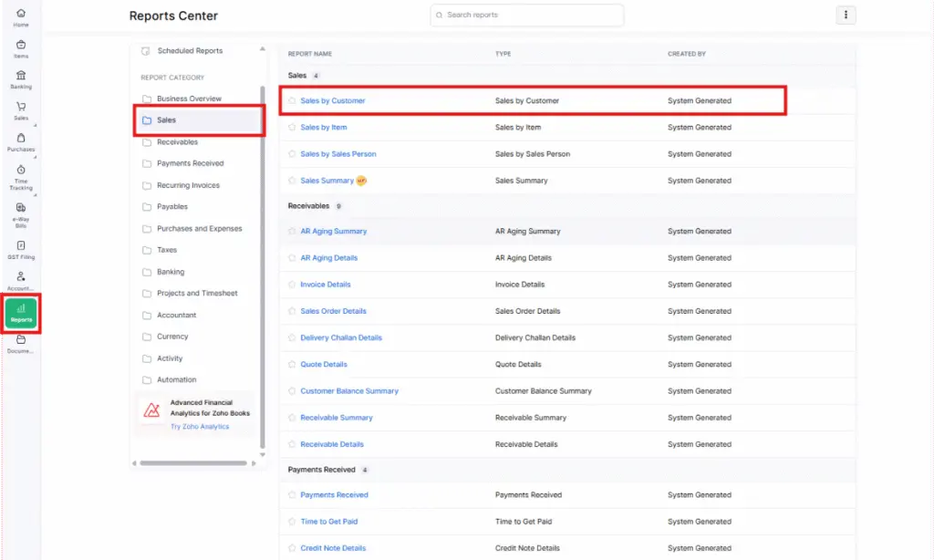Image resolution: width=934 pixels, height=560 pixels.
Task: Click the category panel horizontal scrollbar
Action: coord(193,463)
